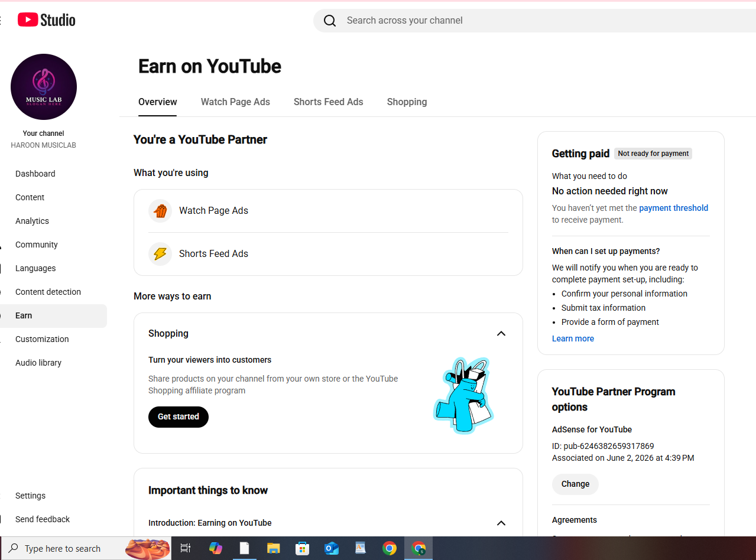Launch Copilot from the taskbar
This screenshot has width=756, height=560.
[216, 548]
